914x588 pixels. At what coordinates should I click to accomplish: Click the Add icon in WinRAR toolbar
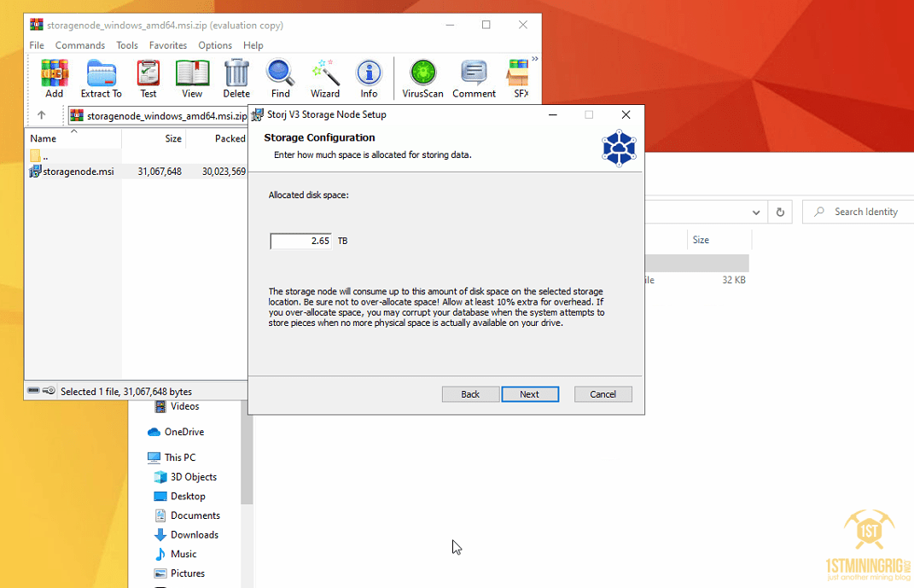point(55,79)
